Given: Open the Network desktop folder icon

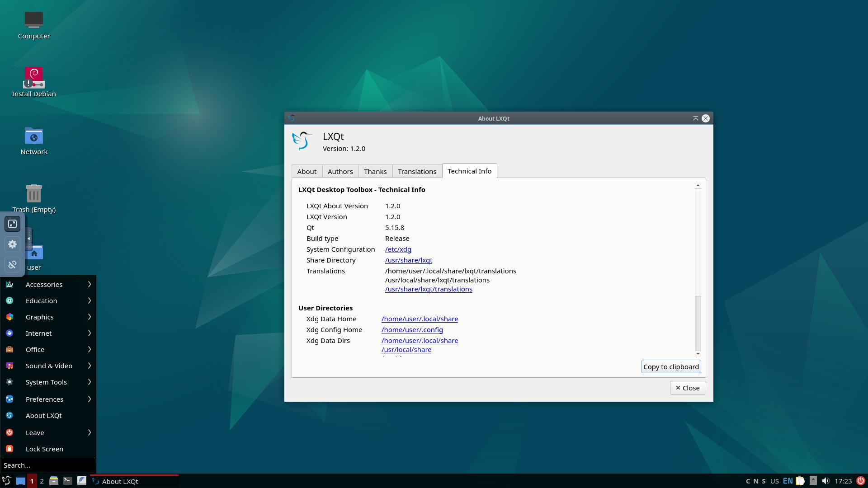Looking at the screenshot, I should [x=34, y=141].
